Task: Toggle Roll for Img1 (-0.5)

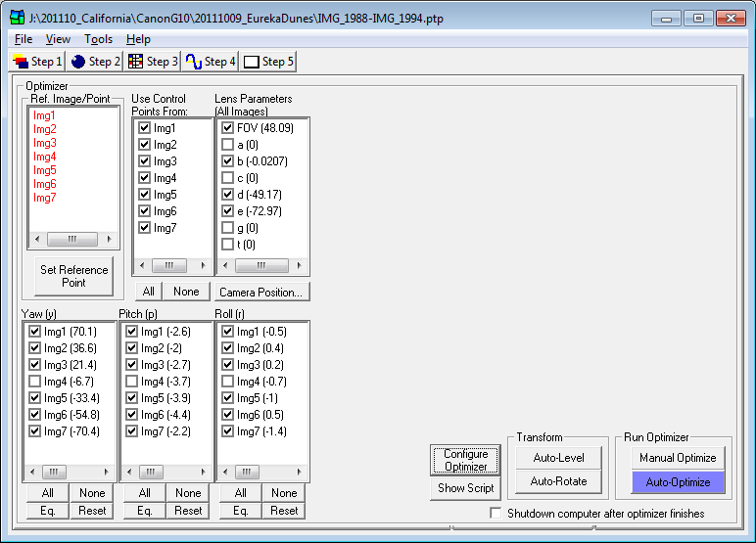Action: tap(227, 332)
